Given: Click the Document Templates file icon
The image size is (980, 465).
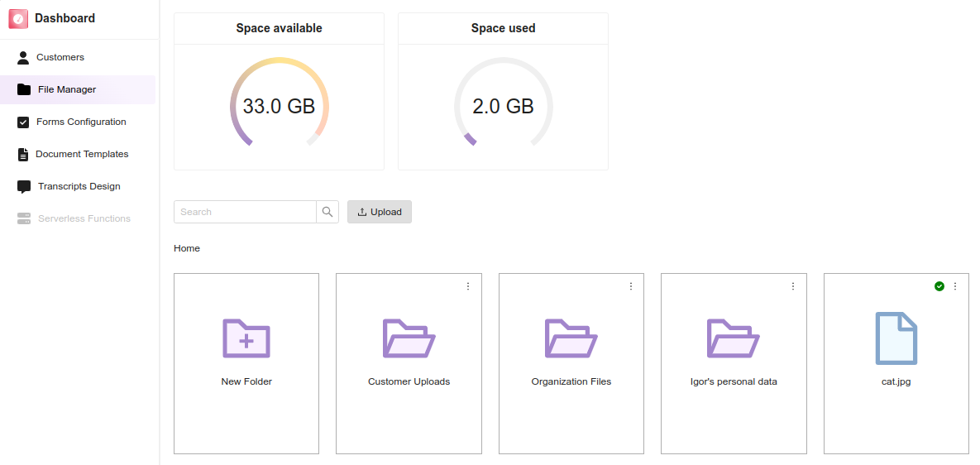Looking at the screenshot, I should coord(23,155).
